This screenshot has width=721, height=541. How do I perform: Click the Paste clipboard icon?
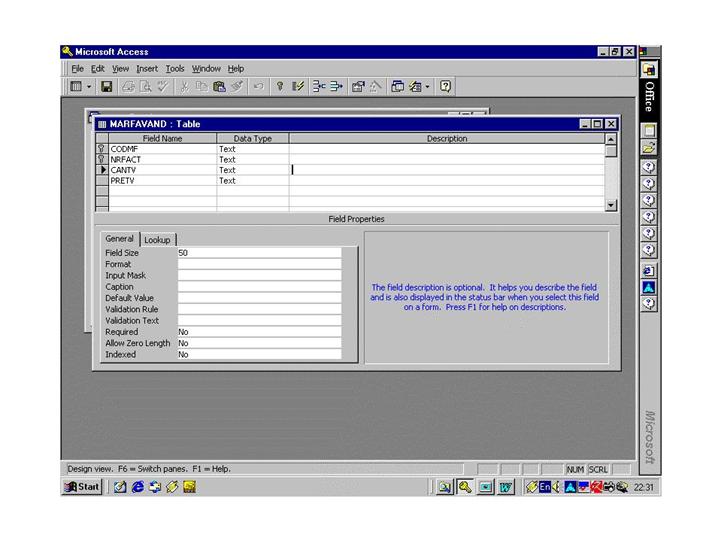[219, 86]
